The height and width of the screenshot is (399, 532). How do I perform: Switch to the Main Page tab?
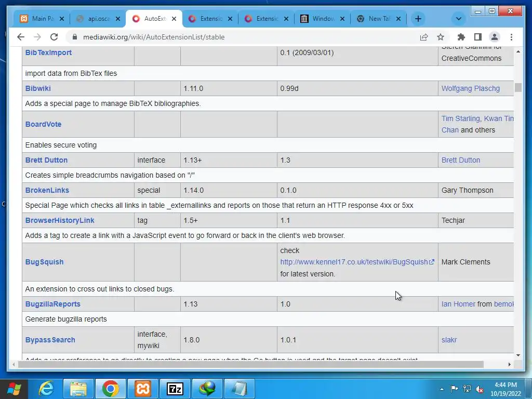(x=42, y=19)
